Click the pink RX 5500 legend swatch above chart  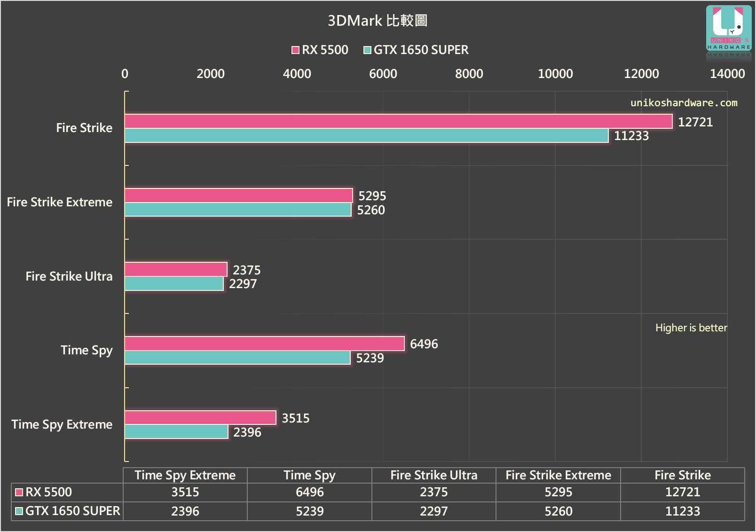tap(295, 50)
